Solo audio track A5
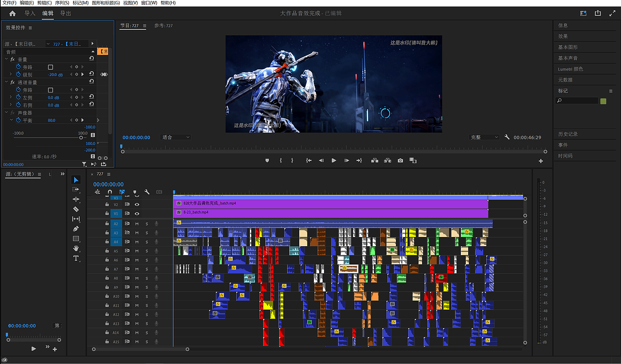 pyautogui.click(x=147, y=251)
